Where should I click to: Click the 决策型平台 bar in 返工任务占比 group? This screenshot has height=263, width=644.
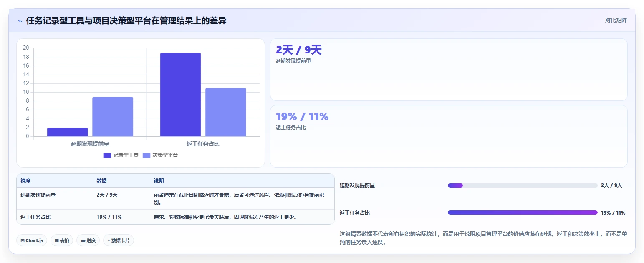click(x=226, y=112)
